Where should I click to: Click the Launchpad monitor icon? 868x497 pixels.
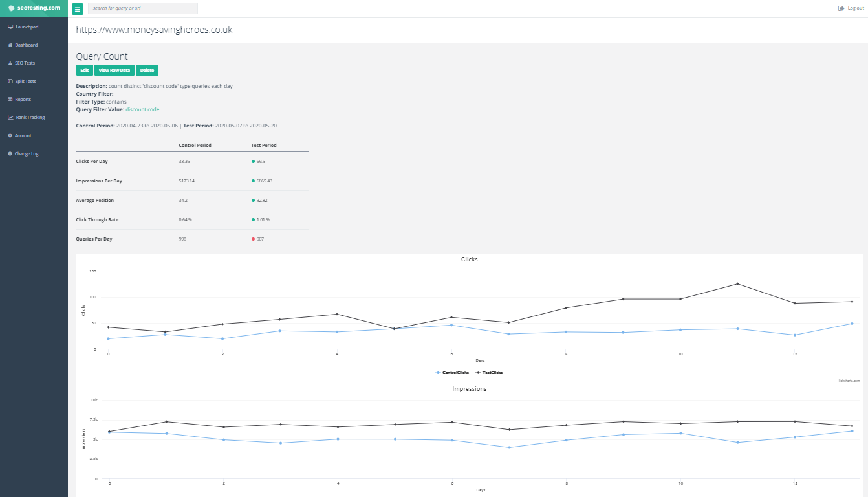[10, 27]
